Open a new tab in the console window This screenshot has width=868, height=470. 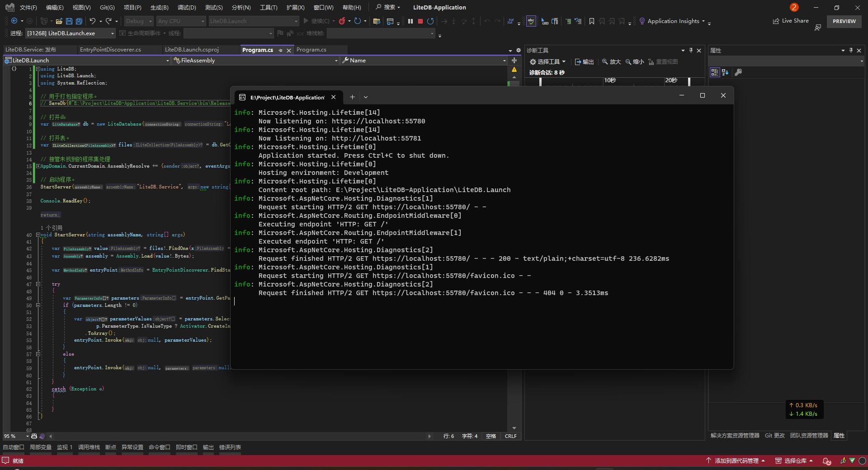[352, 97]
